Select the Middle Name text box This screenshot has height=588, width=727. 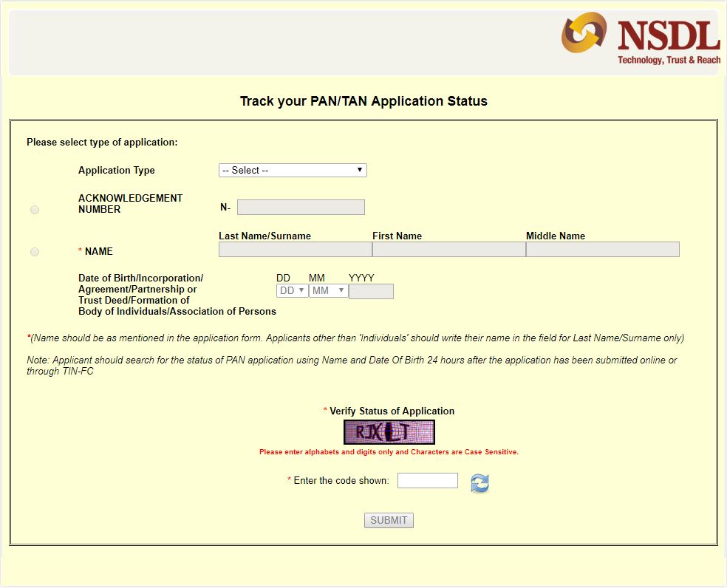[602, 250]
